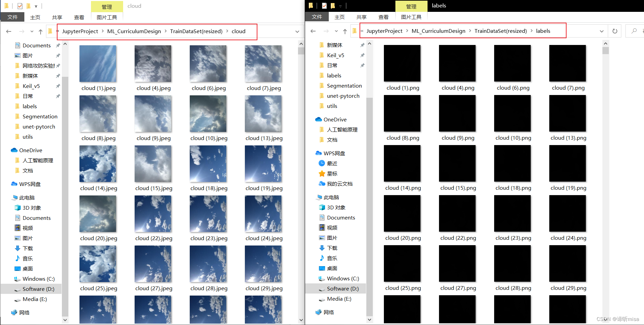Viewport: 644px width, 325px height.
Task: Open 最近 in the labels window sidebar
Action: [x=328, y=163]
